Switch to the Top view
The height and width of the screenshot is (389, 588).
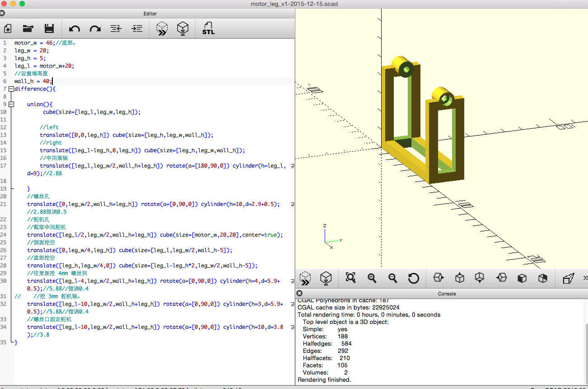(x=460, y=278)
